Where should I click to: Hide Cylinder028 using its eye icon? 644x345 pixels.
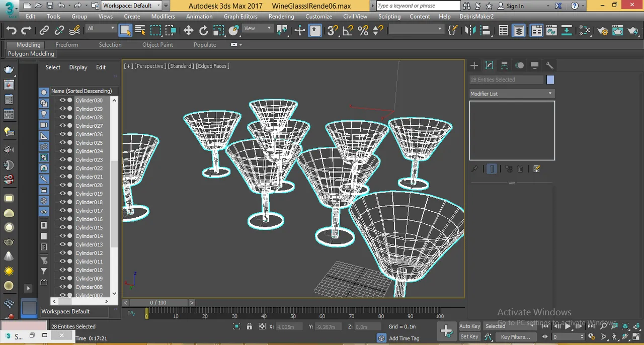[x=62, y=117]
